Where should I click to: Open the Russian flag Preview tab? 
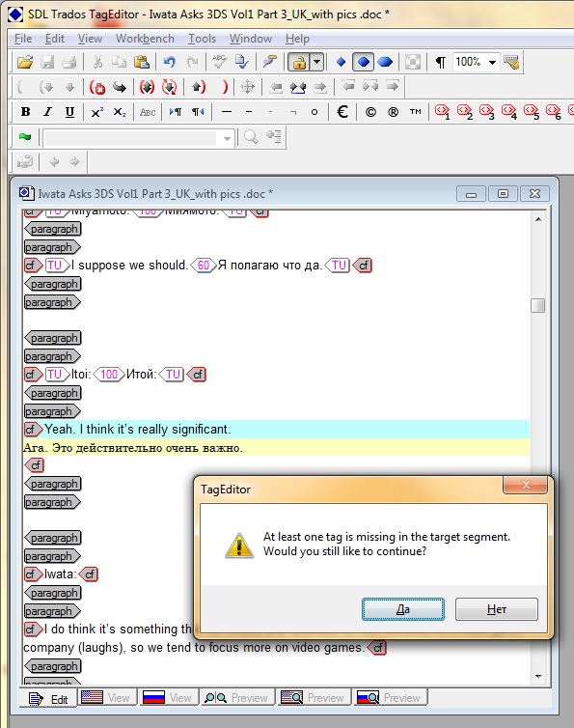(x=391, y=698)
